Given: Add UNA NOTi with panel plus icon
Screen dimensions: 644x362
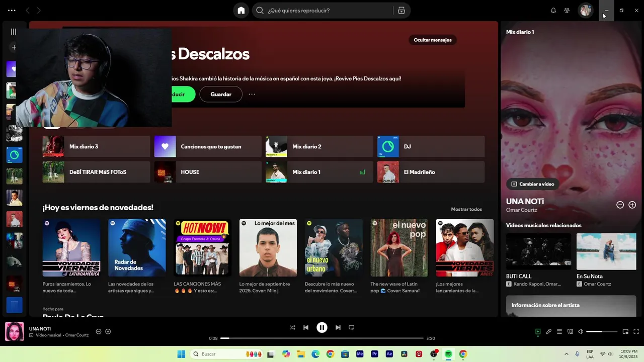Looking at the screenshot, I should pos(632,205).
